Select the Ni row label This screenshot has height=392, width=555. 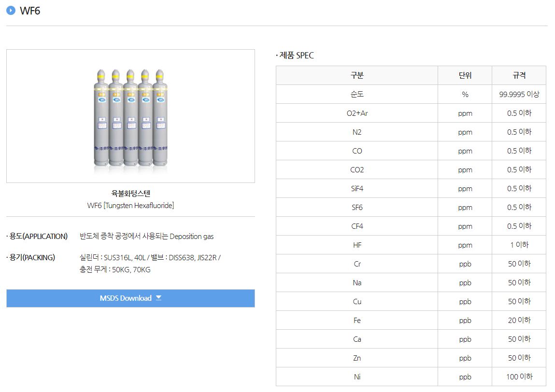click(357, 377)
